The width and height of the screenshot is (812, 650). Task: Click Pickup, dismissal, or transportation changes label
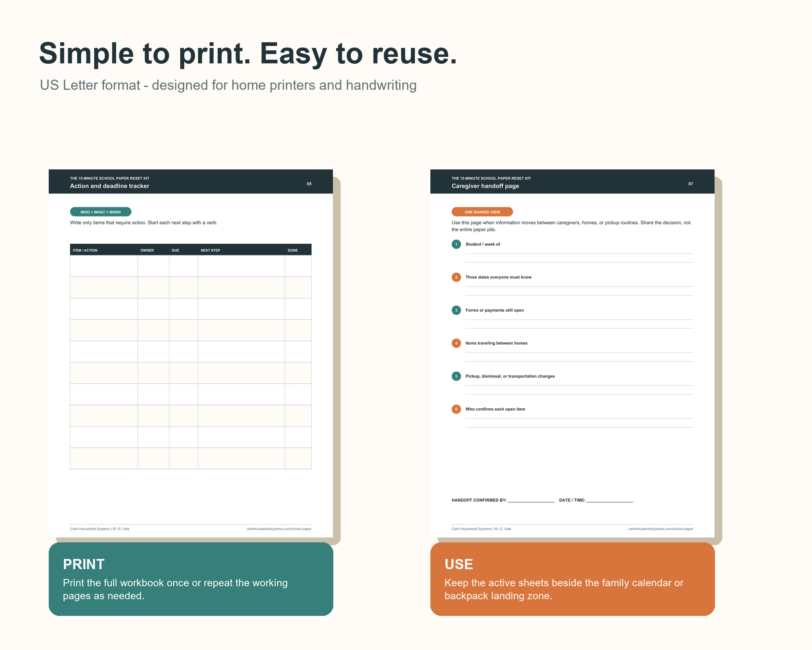tap(510, 376)
